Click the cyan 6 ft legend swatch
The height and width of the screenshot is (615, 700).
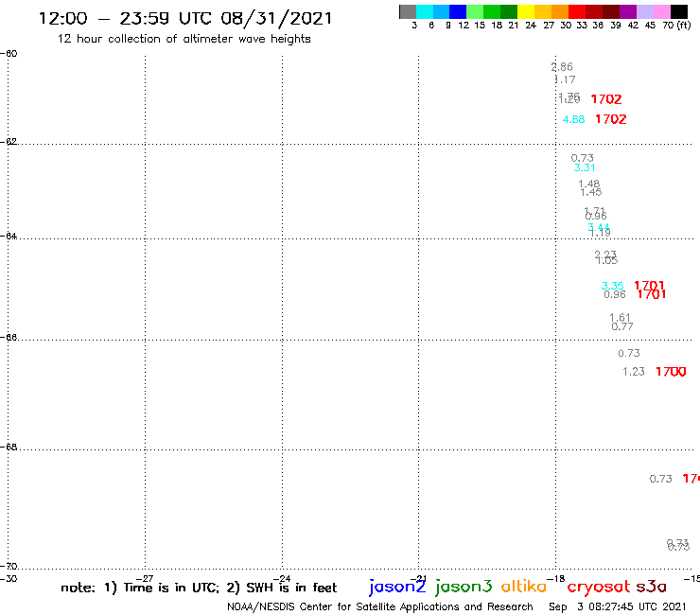pyautogui.click(x=425, y=11)
